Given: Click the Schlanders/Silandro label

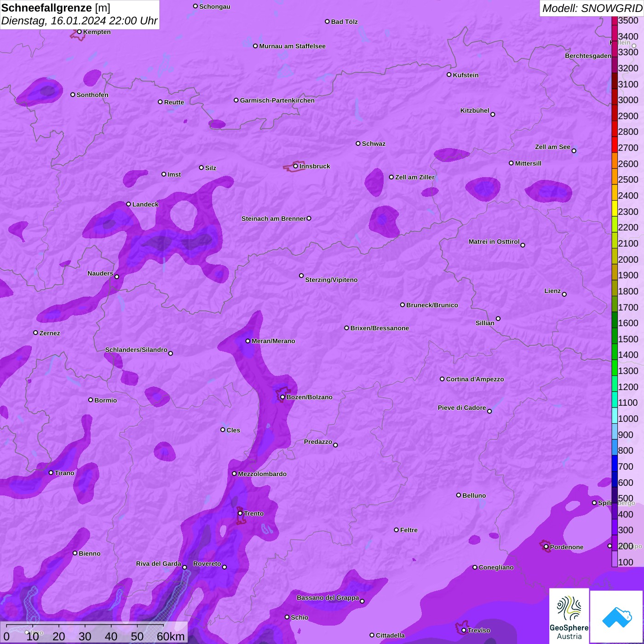Looking at the screenshot, I should click(136, 350).
